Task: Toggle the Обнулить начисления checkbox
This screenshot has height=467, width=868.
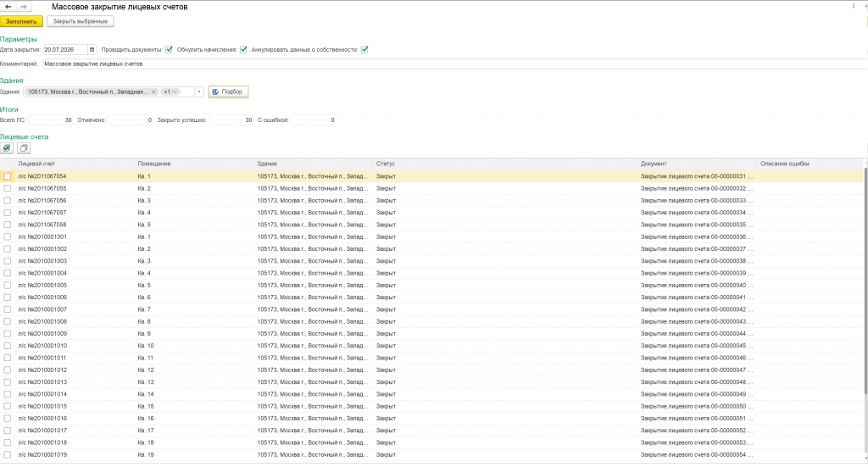Action: pos(243,50)
